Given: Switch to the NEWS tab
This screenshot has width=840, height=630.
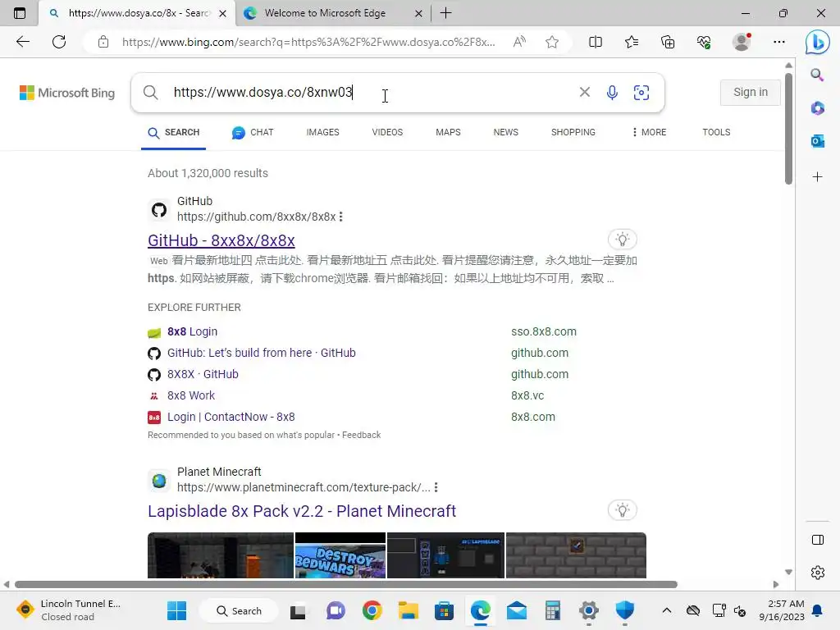Looking at the screenshot, I should (x=505, y=132).
